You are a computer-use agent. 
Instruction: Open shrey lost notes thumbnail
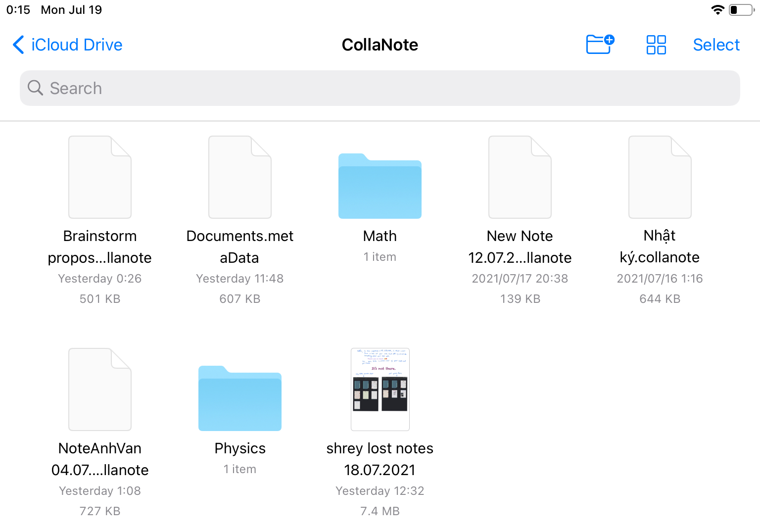[380, 389]
